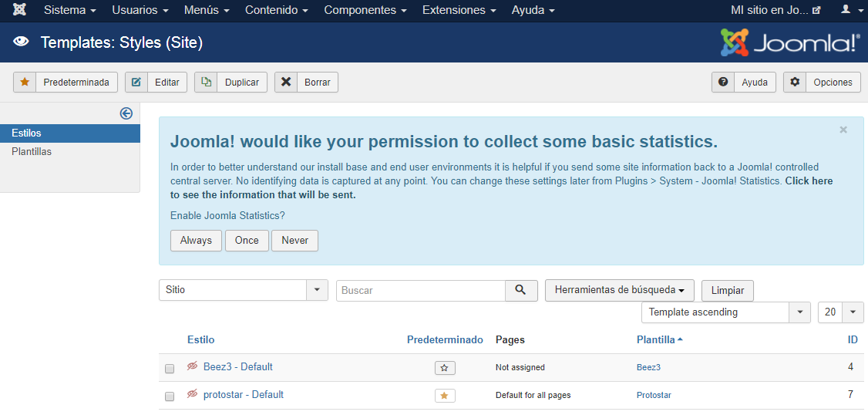Open the Template ascending sort dropdown
The height and width of the screenshot is (415, 868).
click(799, 312)
